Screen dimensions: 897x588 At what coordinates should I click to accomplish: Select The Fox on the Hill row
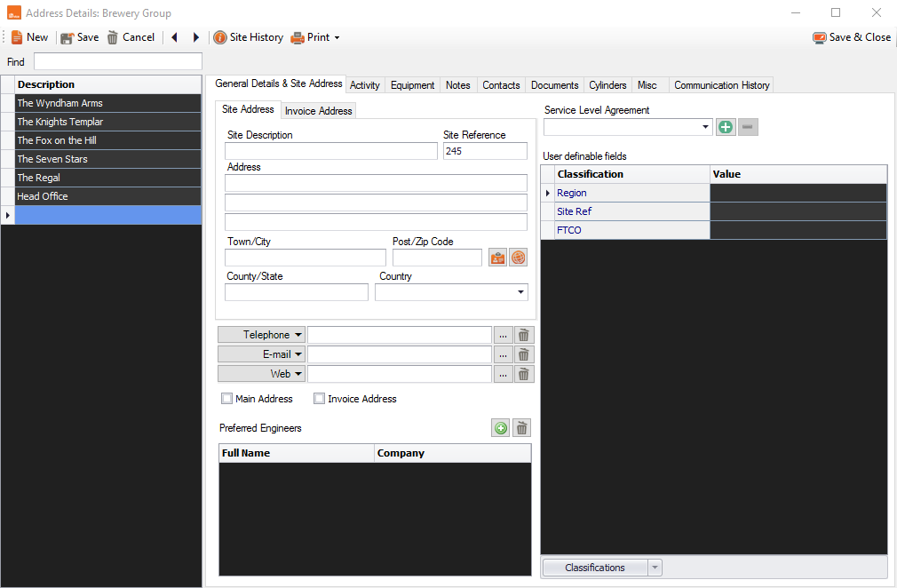click(x=107, y=140)
